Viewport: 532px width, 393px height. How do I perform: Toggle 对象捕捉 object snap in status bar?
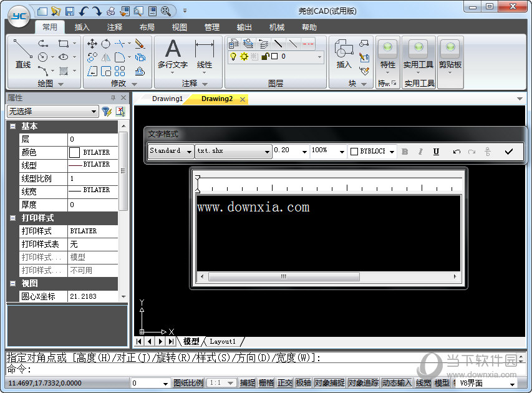pos(329,383)
